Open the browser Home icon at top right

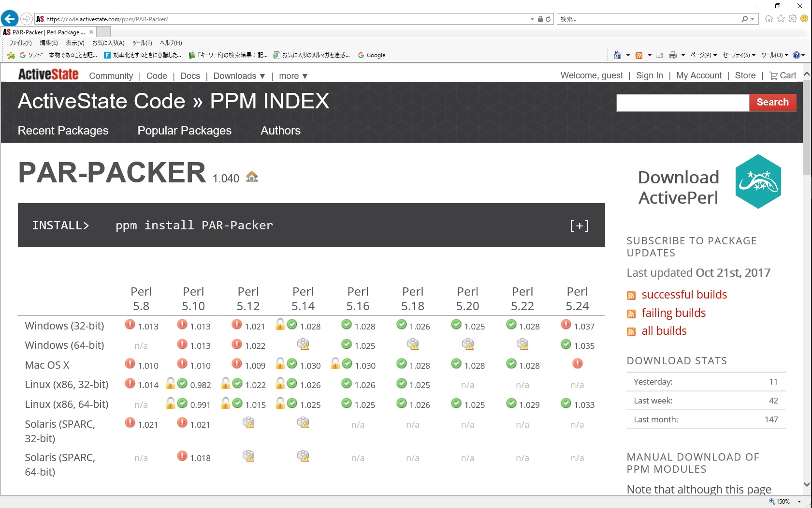(x=768, y=19)
